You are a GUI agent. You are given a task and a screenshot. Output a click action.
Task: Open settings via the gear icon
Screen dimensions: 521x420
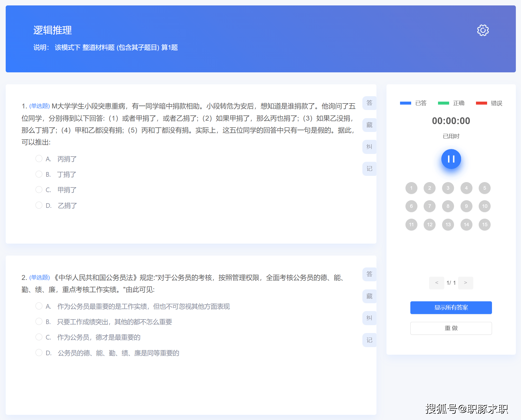(483, 30)
